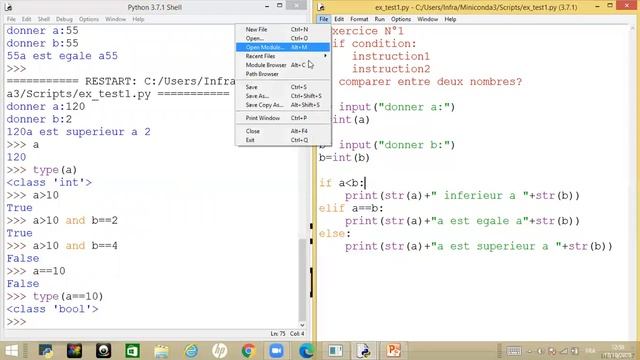This screenshot has height=360, width=640.
Task: Open the editor's Format menu
Action: (x=359, y=19)
